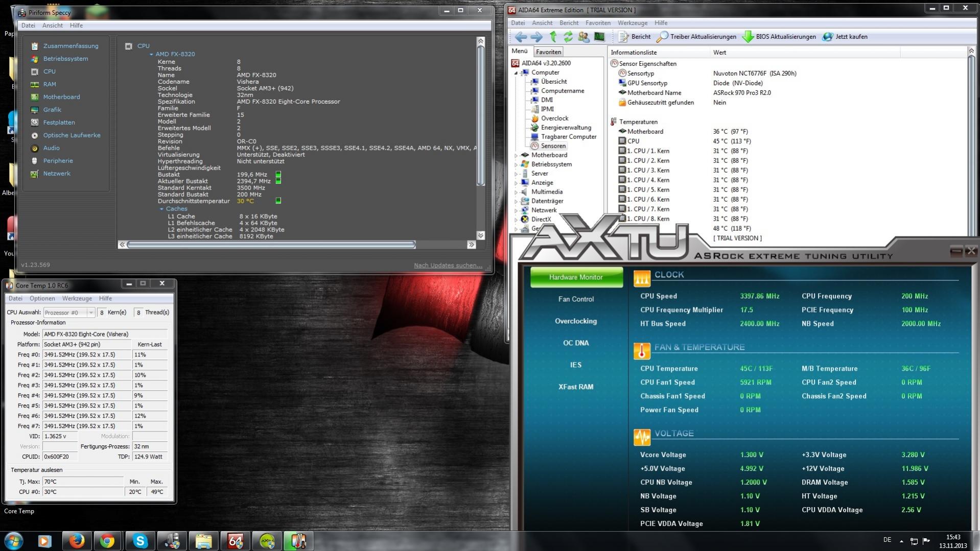Click AIDA64 green monitor chart icon
The height and width of the screenshot is (551, 980).
pos(599,37)
